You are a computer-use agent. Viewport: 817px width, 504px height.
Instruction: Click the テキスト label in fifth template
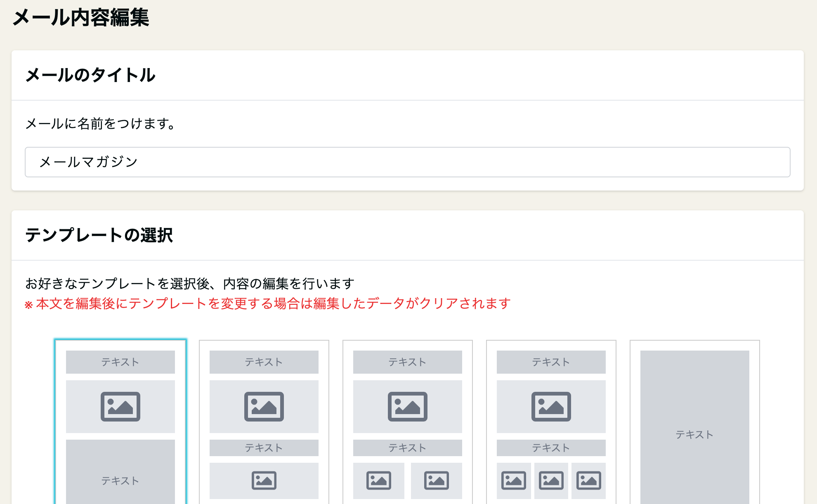point(695,434)
